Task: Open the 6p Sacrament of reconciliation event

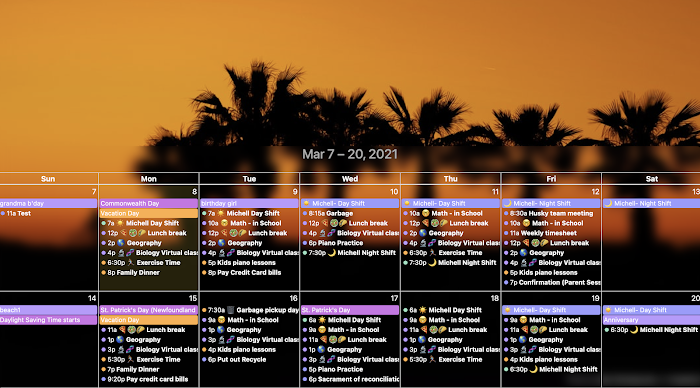Action: pos(350,379)
